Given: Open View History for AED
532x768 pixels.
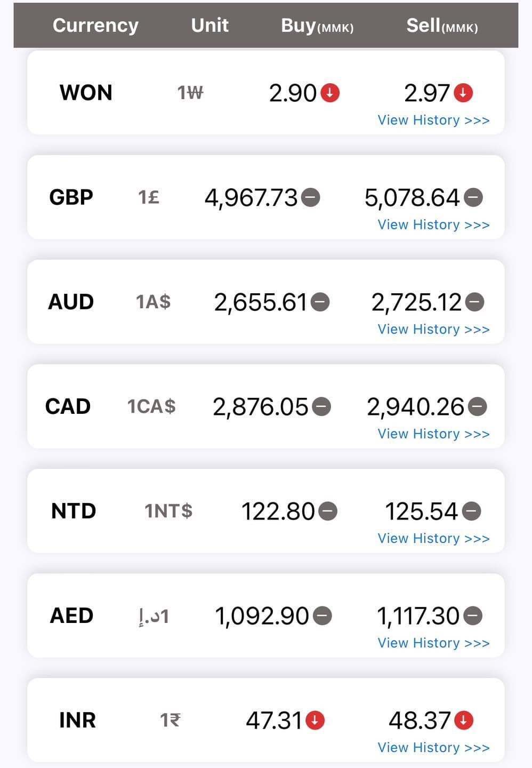Looking at the screenshot, I should (433, 643).
